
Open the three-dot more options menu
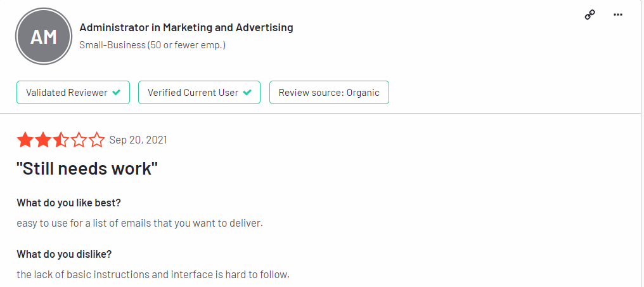click(x=618, y=15)
